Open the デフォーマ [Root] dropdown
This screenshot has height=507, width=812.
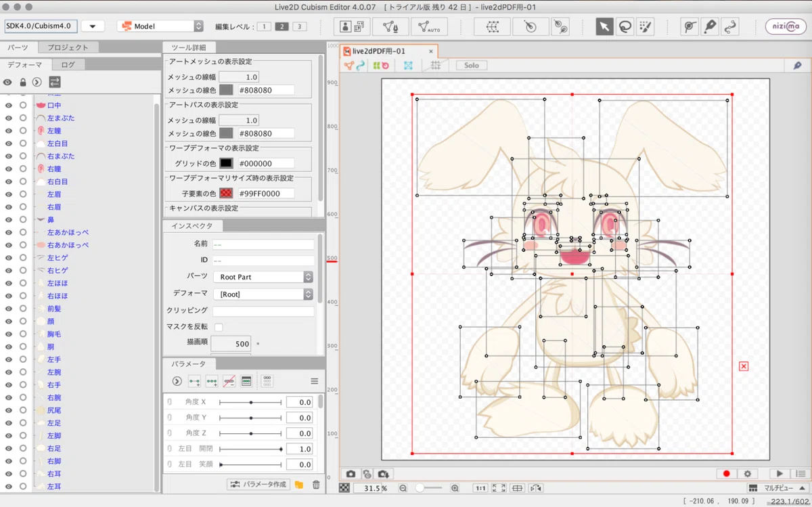point(263,294)
